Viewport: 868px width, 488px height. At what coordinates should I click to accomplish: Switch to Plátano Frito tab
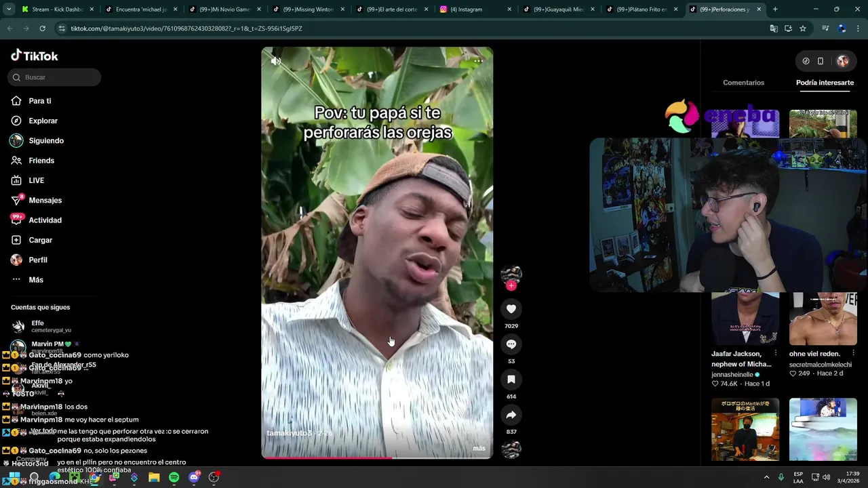click(641, 9)
